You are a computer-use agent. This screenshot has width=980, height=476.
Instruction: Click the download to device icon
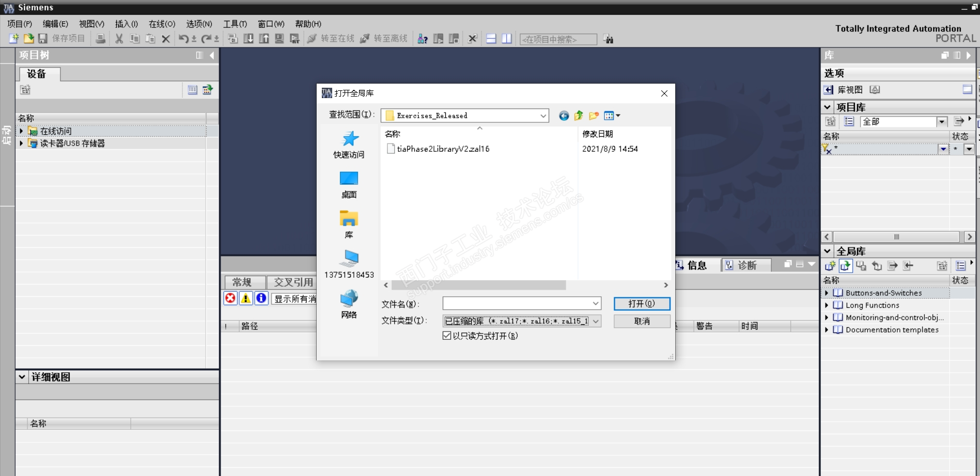point(248,39)
